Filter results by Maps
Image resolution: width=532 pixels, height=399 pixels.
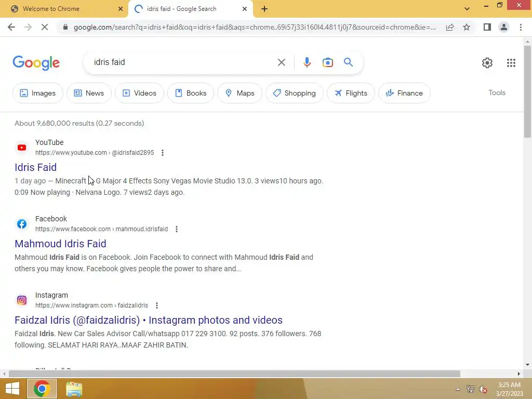click(240, 93)
